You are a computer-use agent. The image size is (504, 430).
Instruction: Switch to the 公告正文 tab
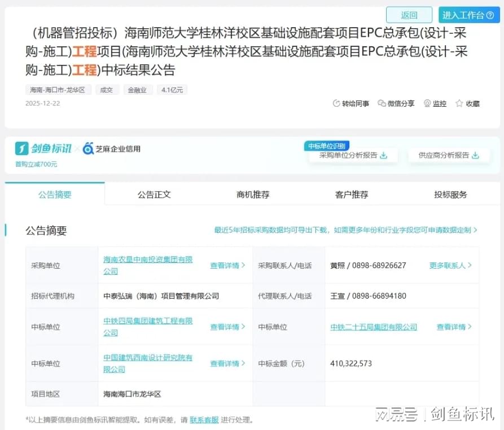click(x=154, y=195)
